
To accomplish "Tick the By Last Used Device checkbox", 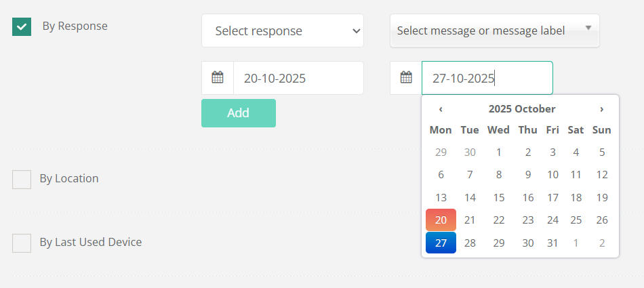I will coord(22,243).
